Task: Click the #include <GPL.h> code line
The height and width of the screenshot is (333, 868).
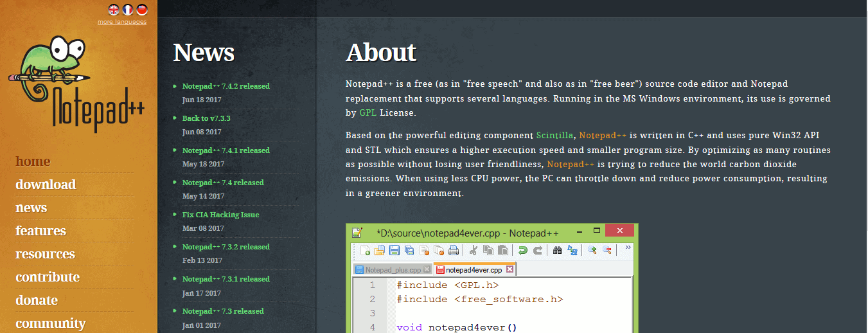Action: click(448, 285)
